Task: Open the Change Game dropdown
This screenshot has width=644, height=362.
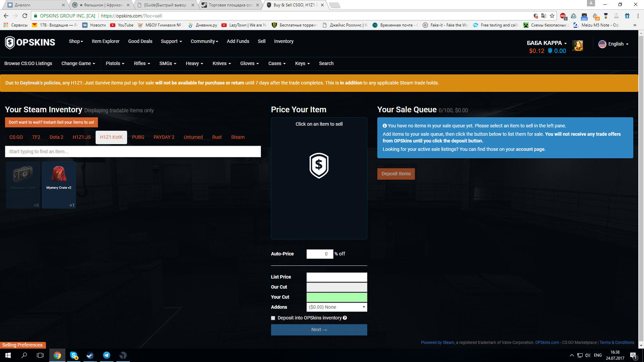Action: tap(78, 63)
